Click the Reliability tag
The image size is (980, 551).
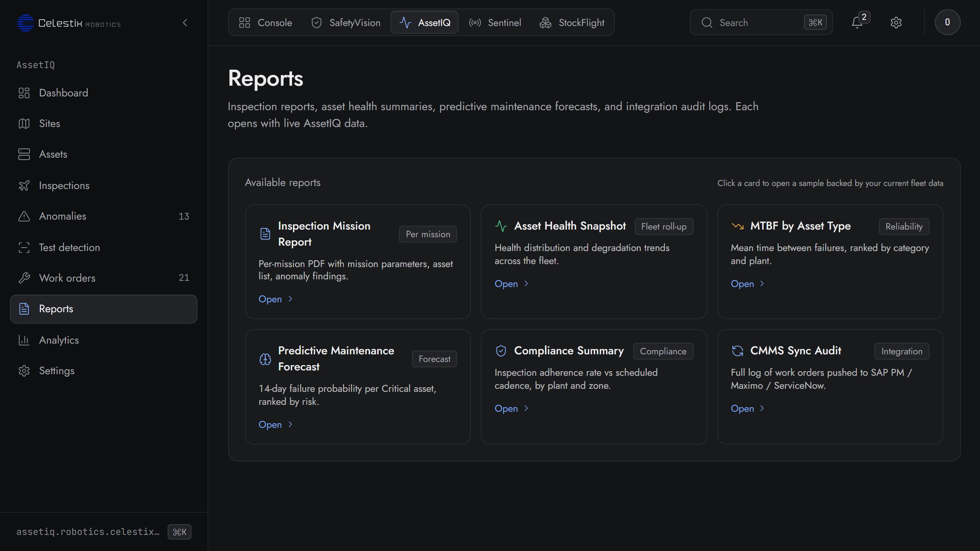[904, 227]
